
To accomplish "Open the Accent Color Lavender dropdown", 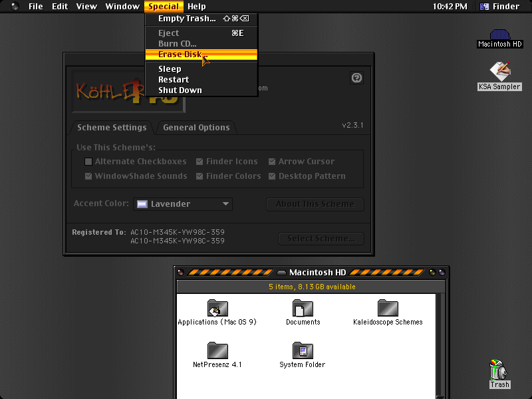I will tap(183, 204).
